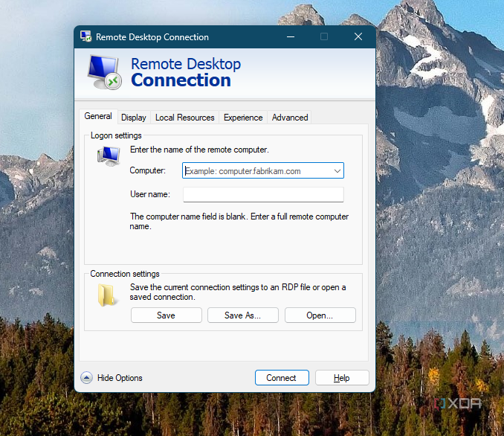The width and height of the screenshot is (504, 436).
Task: Click the Help button
Action: tap(342, 377)
